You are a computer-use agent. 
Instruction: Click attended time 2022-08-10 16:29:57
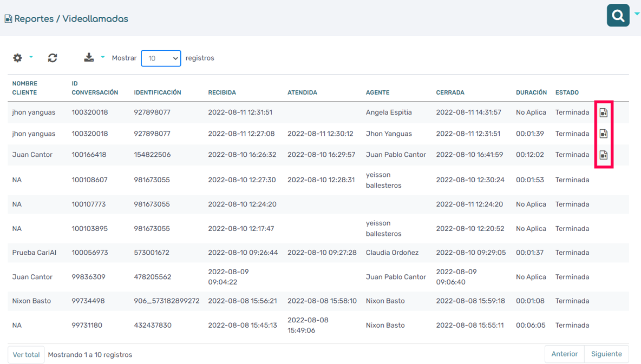point(322,155)
